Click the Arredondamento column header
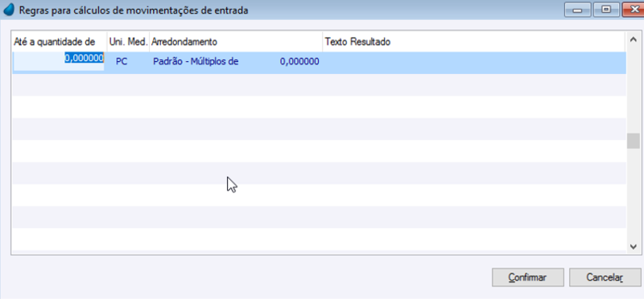 pyautogui.click(x=236, y=42)
